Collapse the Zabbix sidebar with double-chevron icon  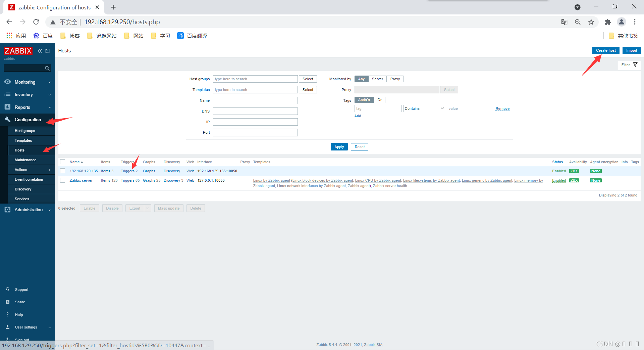click(x=40, y=51)
